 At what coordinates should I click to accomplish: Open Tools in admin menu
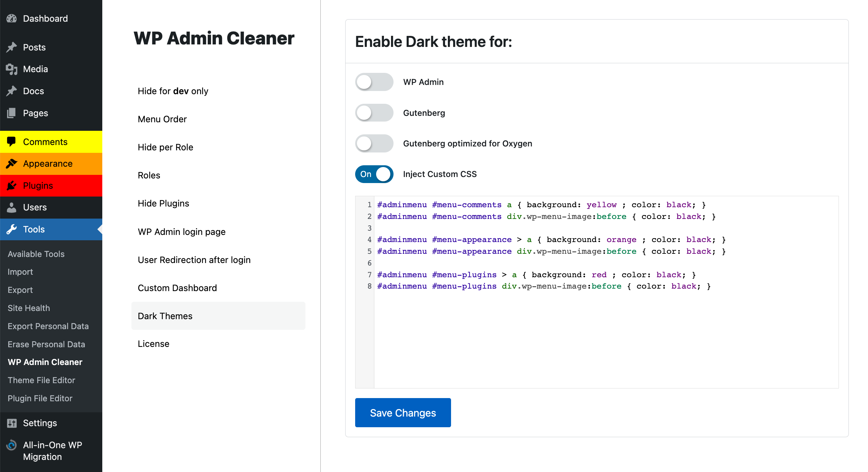click(x=51, y=229)
